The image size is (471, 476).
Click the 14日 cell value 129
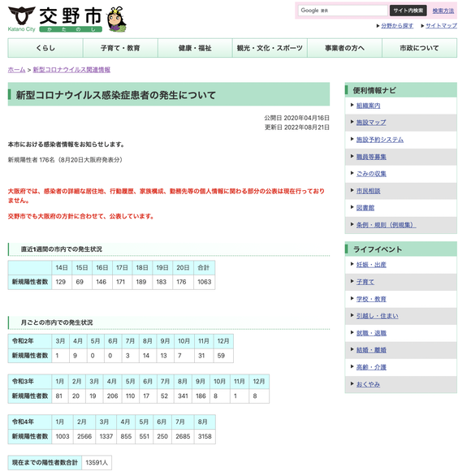tap(61, 282)
